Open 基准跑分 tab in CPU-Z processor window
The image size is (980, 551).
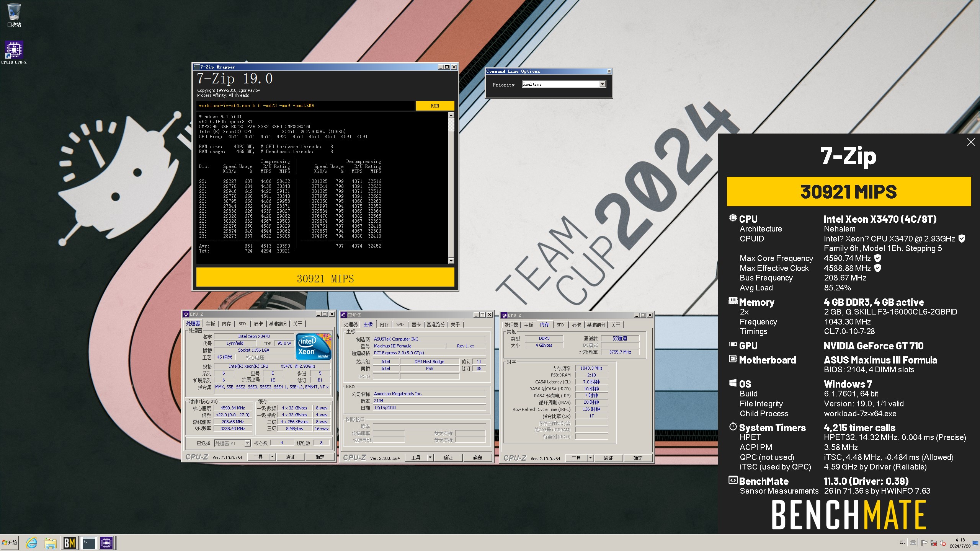pos(278,324)
